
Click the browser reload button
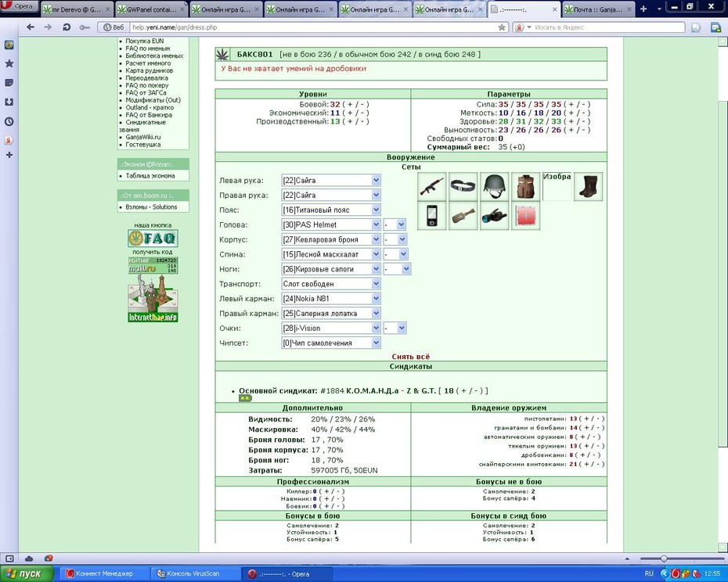pos(67,27)
